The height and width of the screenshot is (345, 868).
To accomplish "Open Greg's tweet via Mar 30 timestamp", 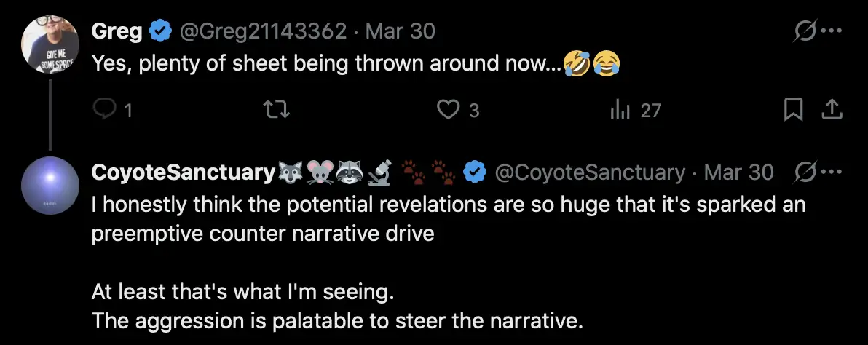I will (x=400, y=31).
